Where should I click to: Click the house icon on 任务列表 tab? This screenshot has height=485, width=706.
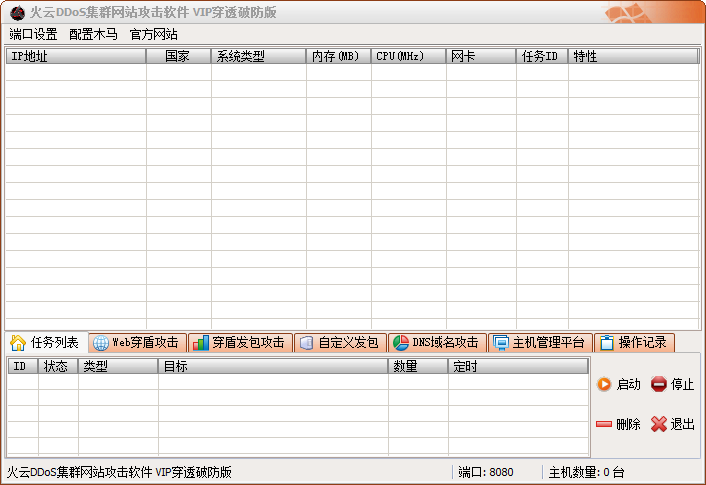18,343
